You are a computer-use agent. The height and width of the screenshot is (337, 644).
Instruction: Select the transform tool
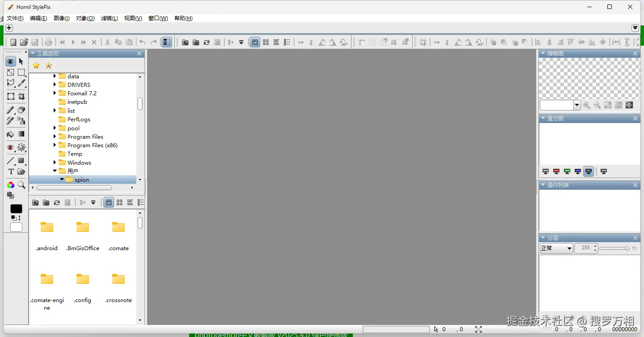10,96
